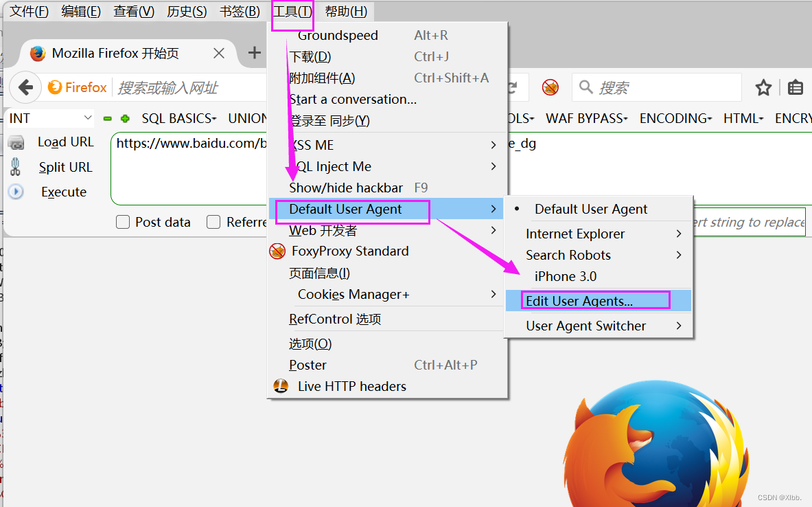
Task: Select iPhone 3.0 user agent
Action: (x=598, y=276)
